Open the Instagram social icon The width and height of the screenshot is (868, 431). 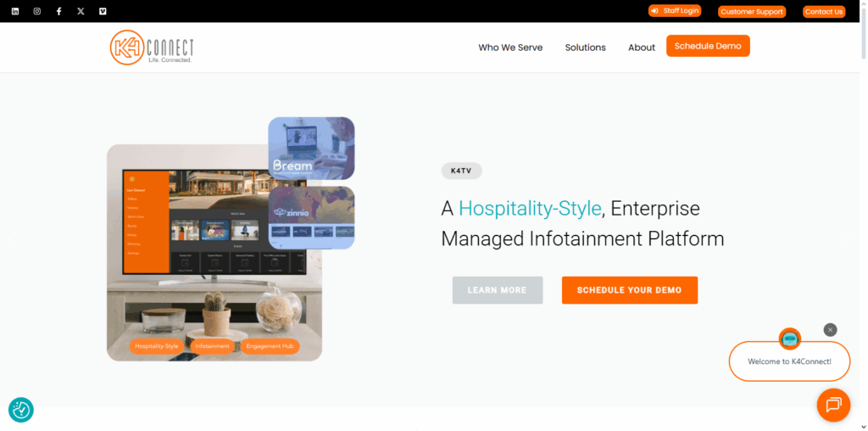37,11
